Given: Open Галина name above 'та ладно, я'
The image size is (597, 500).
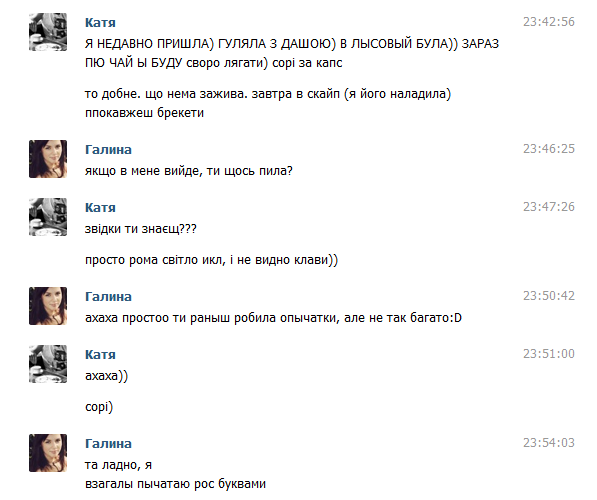Looking at the screenshot, I should (108, 444).
